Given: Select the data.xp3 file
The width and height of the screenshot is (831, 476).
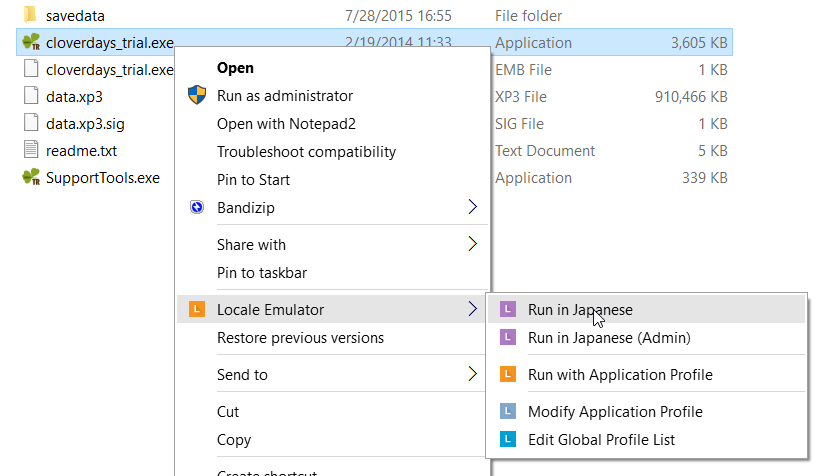Looking at the screenshot, I should click(74, 97).
